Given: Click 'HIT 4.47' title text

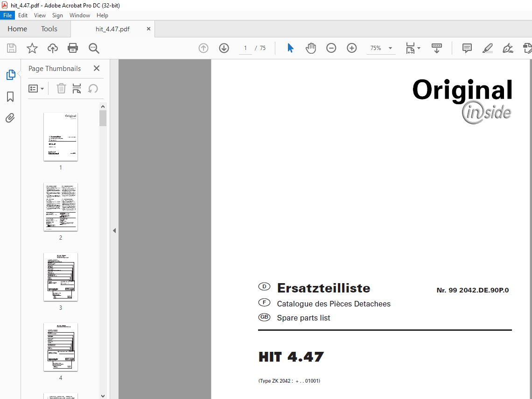Looking at the screenshot, I should [x=291, y=357].
